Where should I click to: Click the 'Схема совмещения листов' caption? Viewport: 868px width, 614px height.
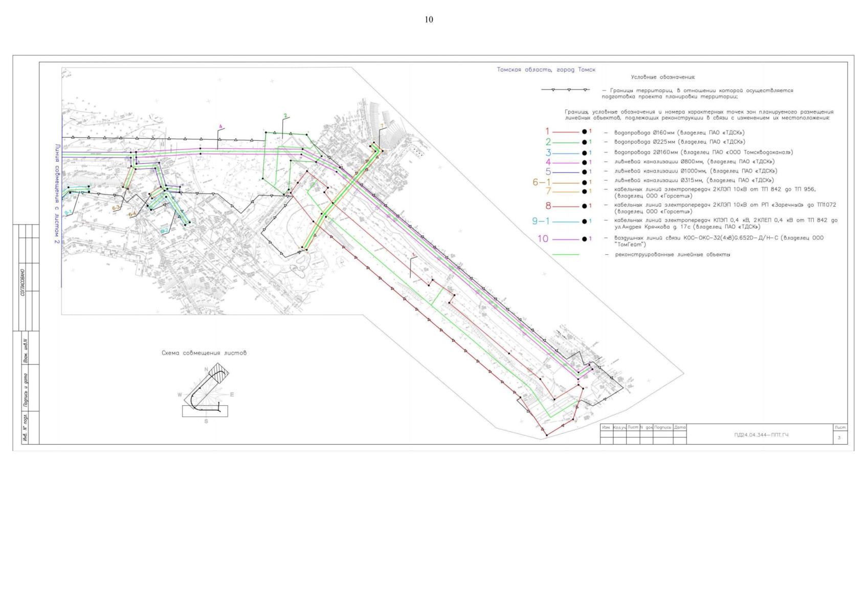pyautogui.click(x=204, y=353)
